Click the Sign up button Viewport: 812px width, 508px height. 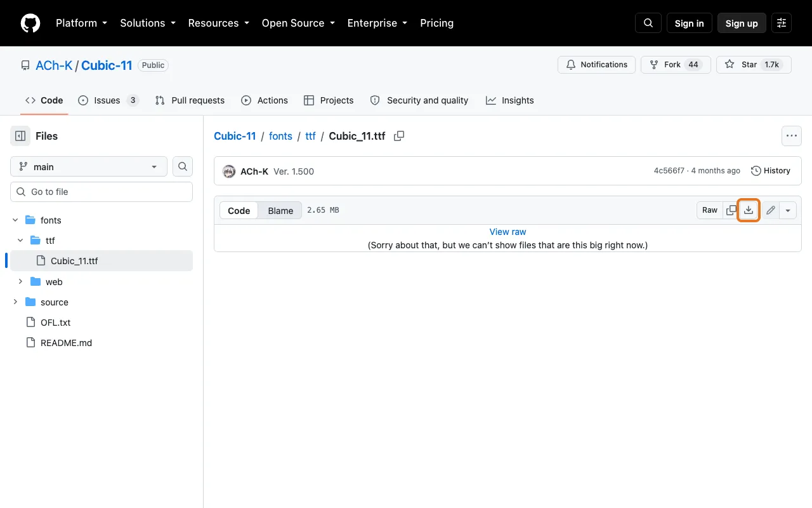pos(742,23)
